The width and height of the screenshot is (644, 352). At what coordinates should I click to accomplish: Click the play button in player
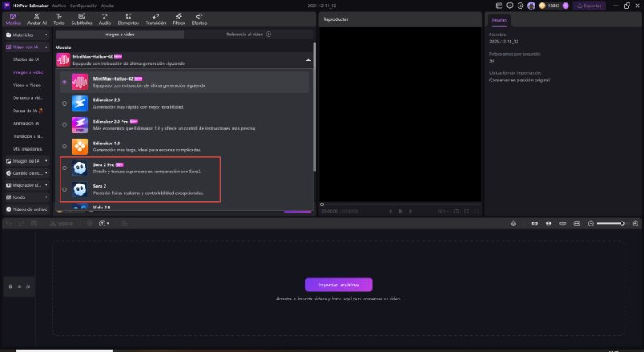pyautogui.click(x=400, y=211)
